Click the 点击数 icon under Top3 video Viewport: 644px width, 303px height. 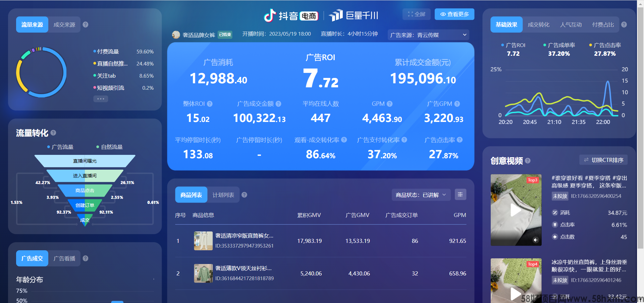555,237
